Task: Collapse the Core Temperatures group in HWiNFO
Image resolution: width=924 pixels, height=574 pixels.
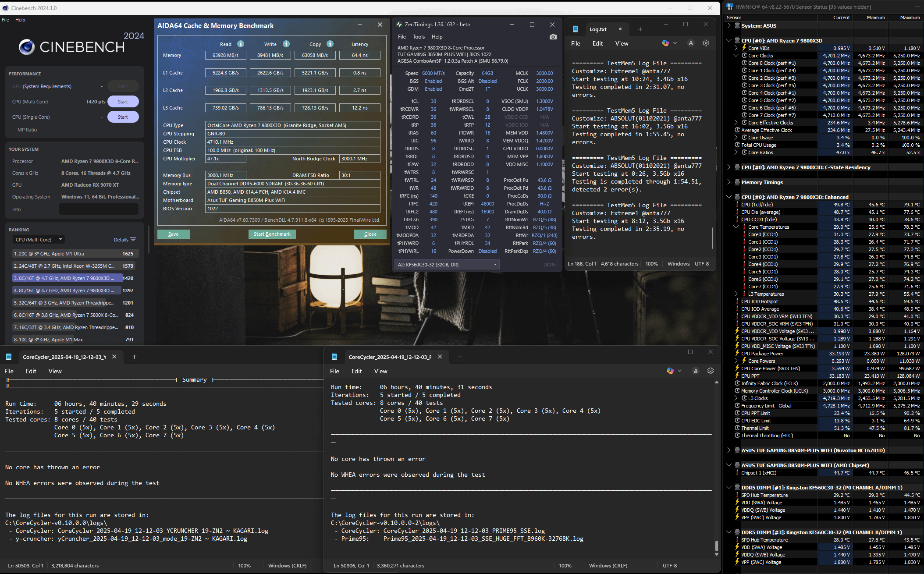Action: point(736,227)
